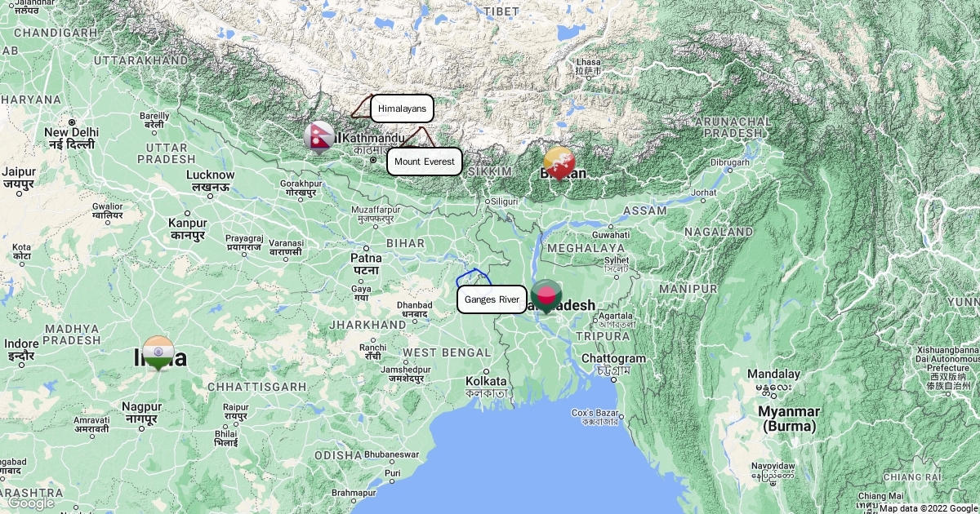Click the Bangladesh flag map marker
Viewport: 980px width, 514px height.
tap(546, 297)
